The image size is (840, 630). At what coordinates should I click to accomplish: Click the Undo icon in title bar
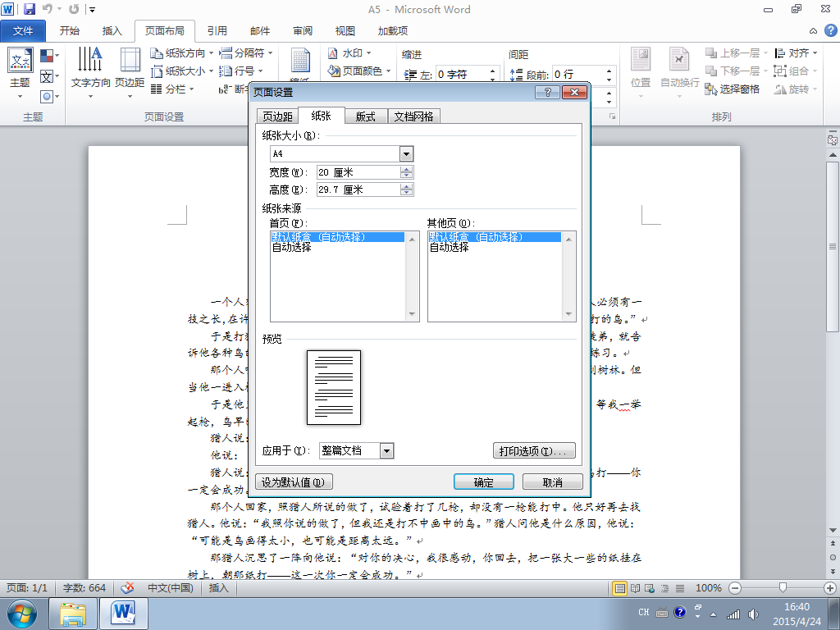(47, 9)
